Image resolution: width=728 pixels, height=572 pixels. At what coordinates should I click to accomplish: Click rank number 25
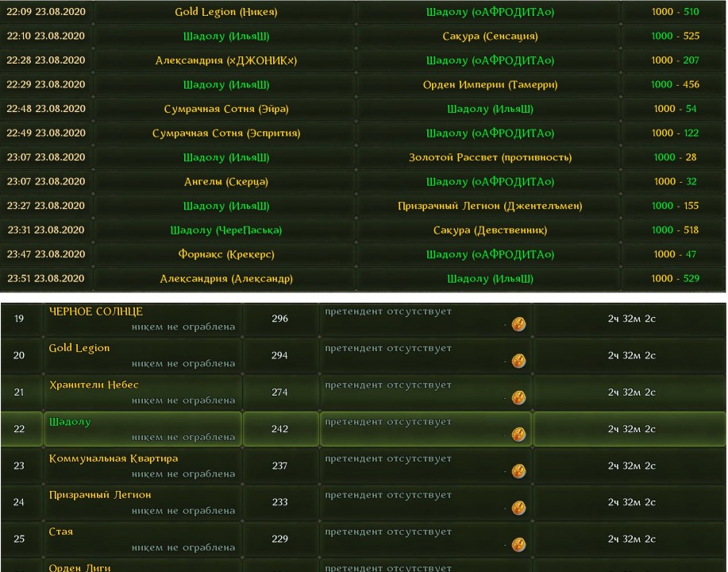[19, 539]
